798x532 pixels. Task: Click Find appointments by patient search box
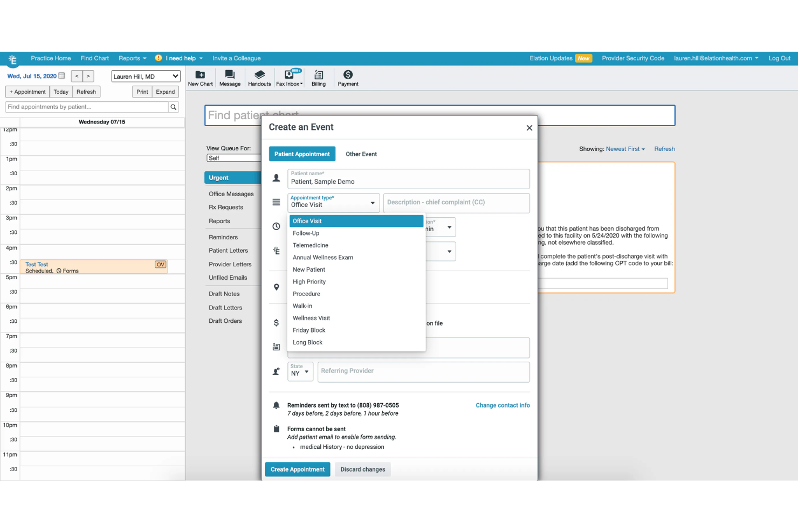click(87, 107)
